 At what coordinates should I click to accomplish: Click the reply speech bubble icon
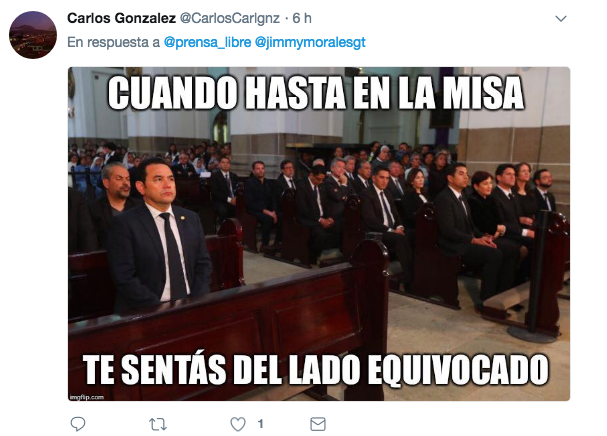point(78,424)
